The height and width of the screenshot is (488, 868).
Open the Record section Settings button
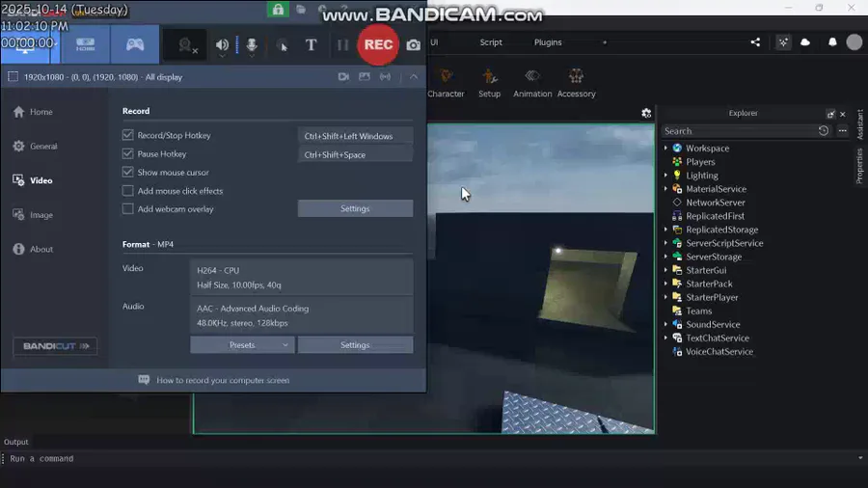pyautogui.click(x=355, y=208)
